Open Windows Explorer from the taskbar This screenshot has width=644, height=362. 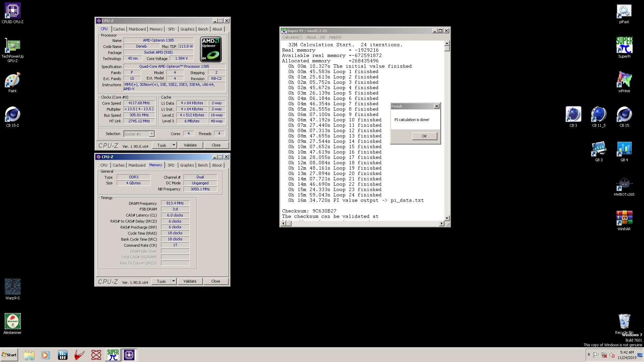pyautogui.click(x=29, y=355)
